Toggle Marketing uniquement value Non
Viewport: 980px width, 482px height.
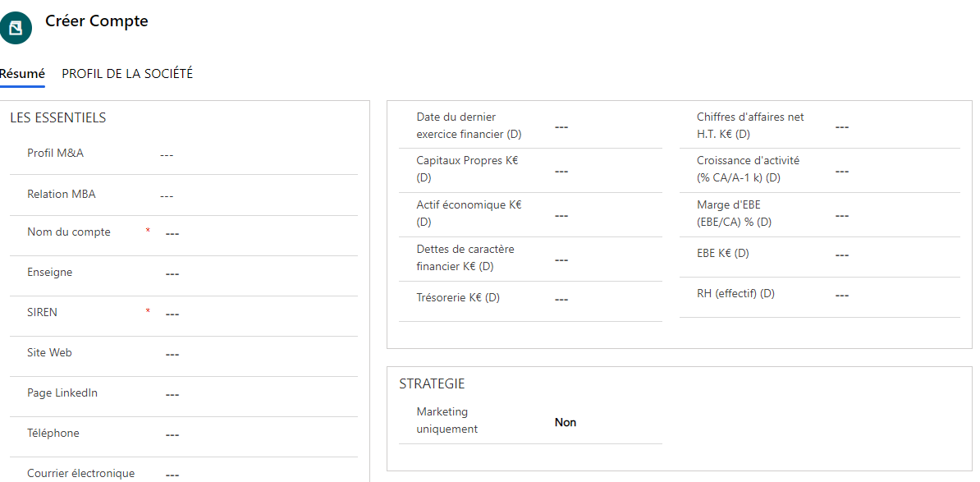(x=566, y=422)
